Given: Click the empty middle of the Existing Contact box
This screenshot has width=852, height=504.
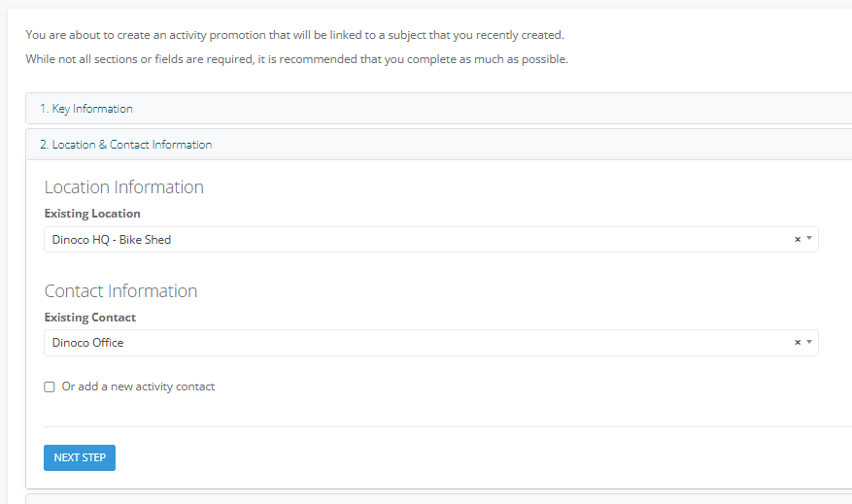Looking at the screenshot, I should click(x=437, y=343).
